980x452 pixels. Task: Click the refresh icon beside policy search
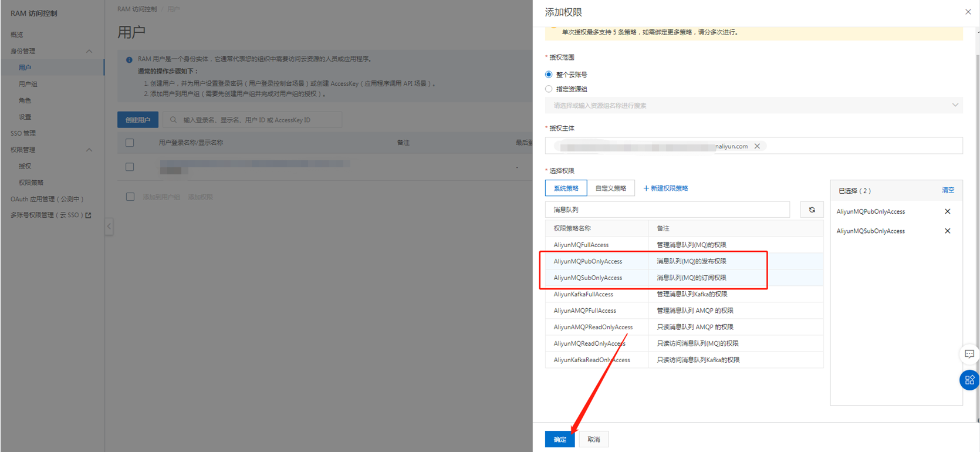click(812, 210)
